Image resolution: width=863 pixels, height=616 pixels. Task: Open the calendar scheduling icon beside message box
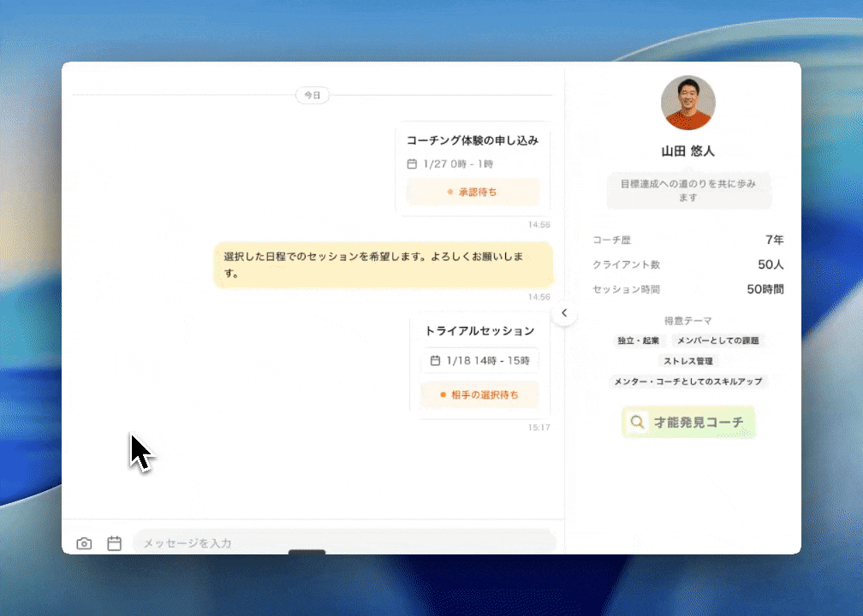click(114, 543)
